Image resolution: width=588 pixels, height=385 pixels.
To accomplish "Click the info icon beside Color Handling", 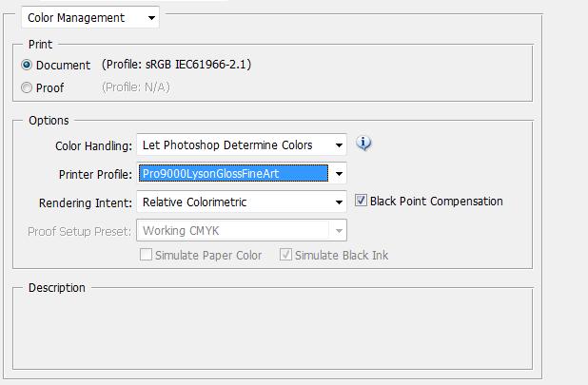I will pos(363,144).
